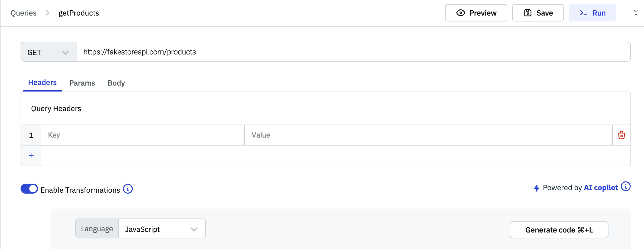Click info icon beside Enable Transformations
This screenshot has width=644, height=249.
point(128,189)
